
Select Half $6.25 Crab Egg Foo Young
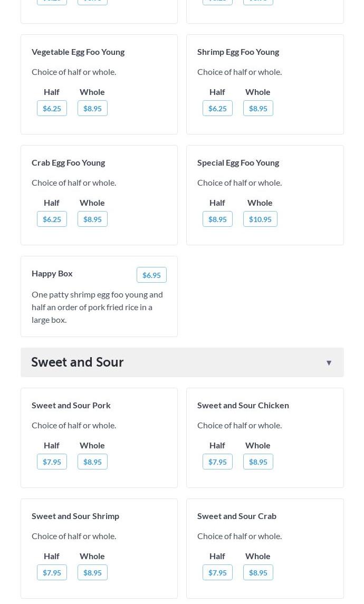pos(52,219)
